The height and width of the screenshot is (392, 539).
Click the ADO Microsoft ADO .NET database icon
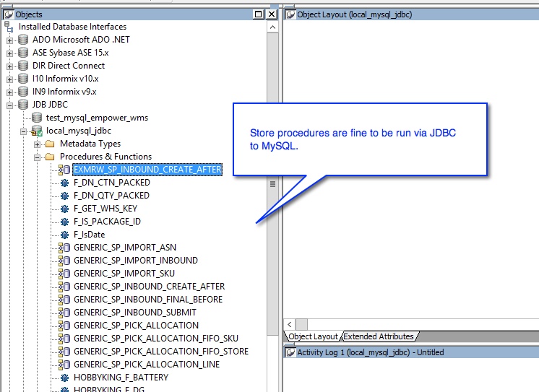23,40
